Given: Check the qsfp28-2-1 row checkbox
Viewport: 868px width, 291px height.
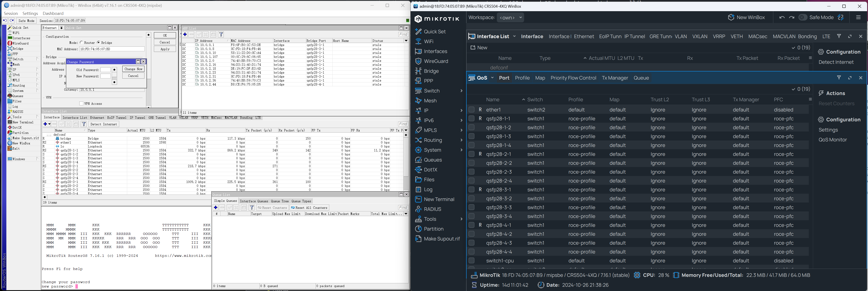Looking at the screenshot, I should 471,154.
